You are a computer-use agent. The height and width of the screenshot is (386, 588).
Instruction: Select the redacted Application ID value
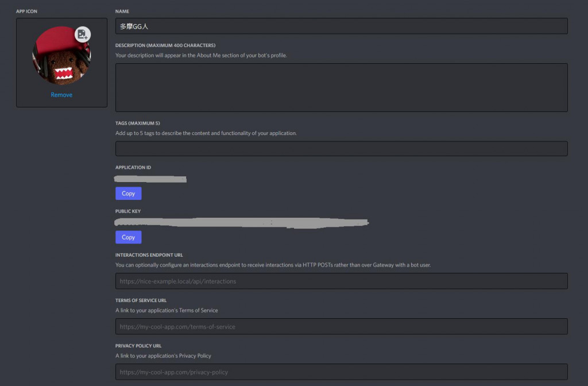coord(150,179)
